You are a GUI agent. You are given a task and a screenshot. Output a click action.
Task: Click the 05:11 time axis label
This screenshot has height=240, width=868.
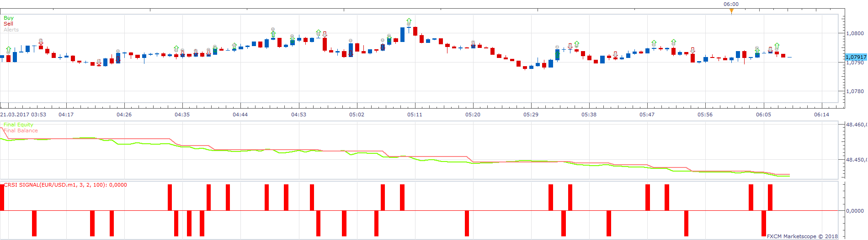coord(415,115)
